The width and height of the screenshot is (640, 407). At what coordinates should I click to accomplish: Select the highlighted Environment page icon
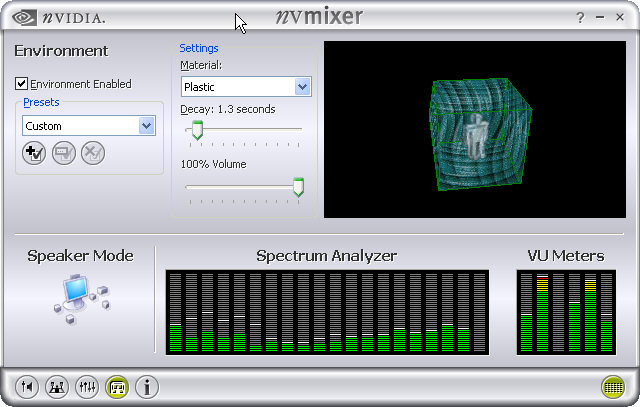click(117, 387)
